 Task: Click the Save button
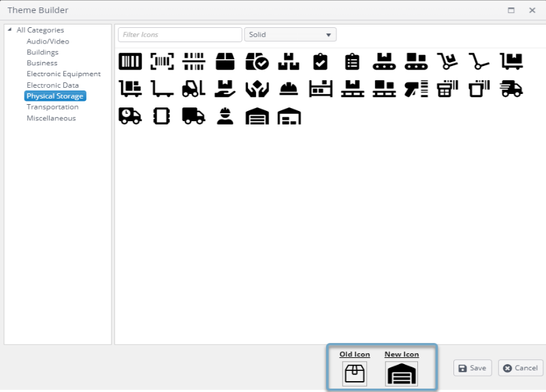tap(472, 368)
